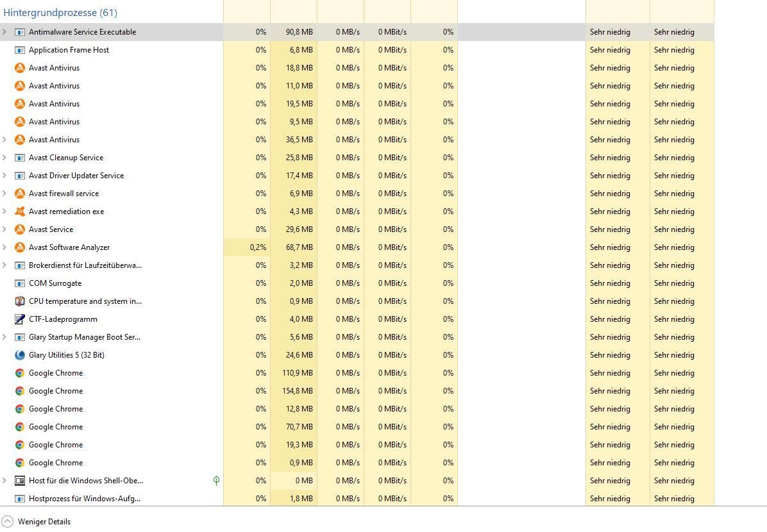
Task: Select the Google Chrome name with 70,7 MB
Action: click(x=56, y=427)
